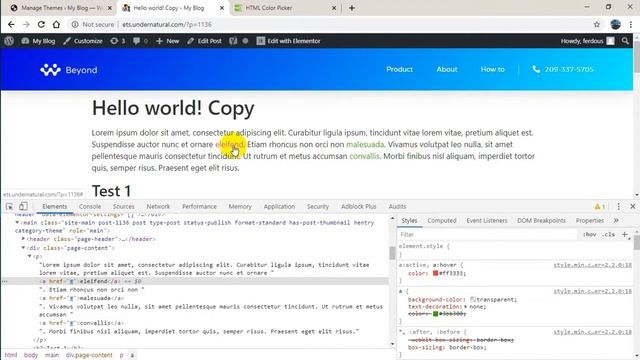Click the green struck-through color swatch
Image resolution: width=640 pixels, height=360 pixels.
436,313
